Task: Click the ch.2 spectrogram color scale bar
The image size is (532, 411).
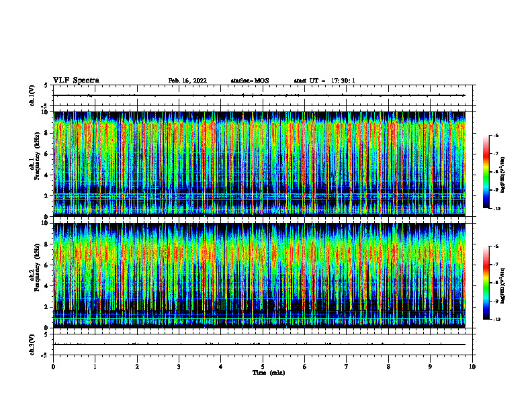Action: [x=486, y=283]
